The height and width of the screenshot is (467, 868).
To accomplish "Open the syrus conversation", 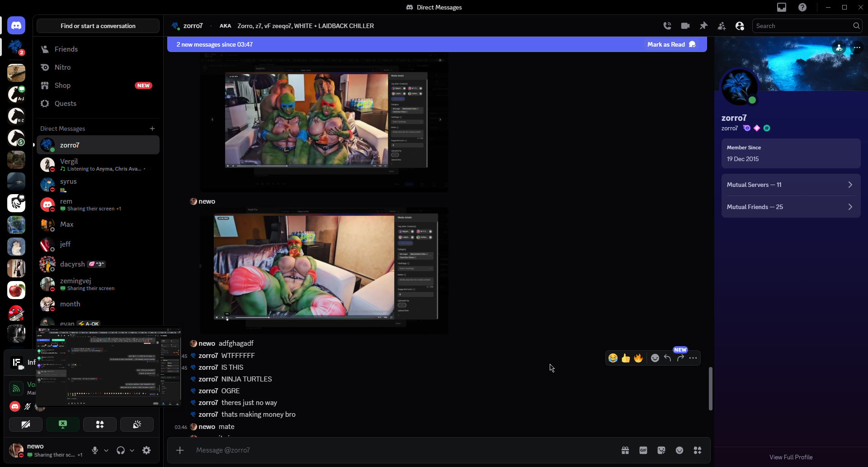I will click(98, 185).
